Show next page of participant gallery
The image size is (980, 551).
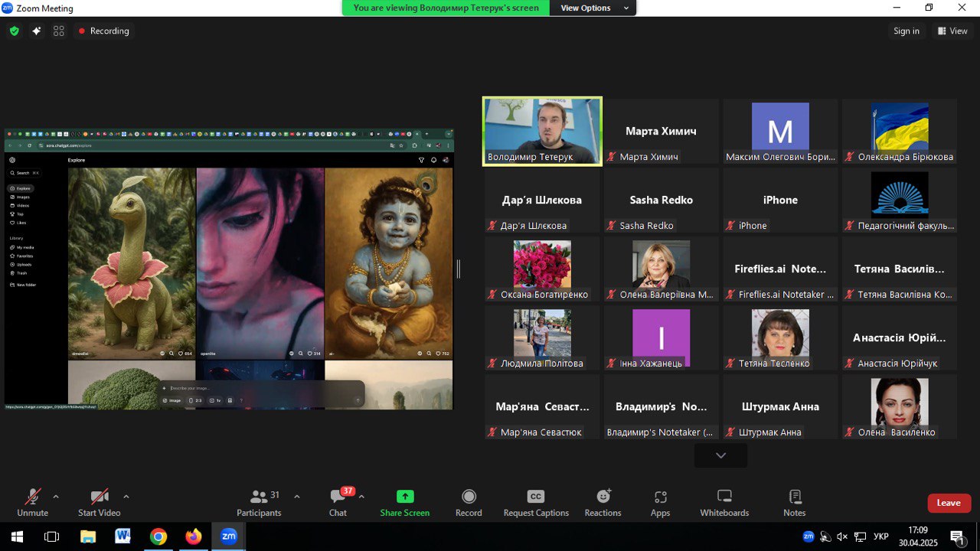point(720,455)
